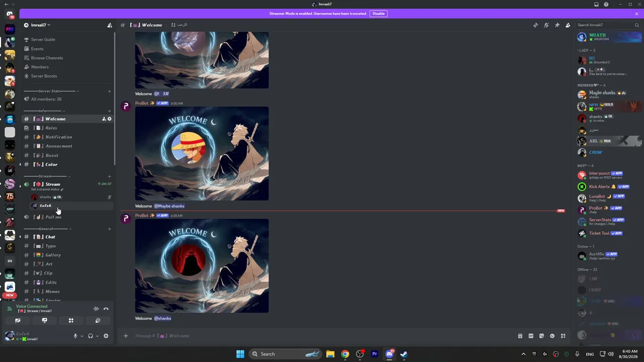Toggle notification settings bell in header
The image size is (644, 362).
546,25
